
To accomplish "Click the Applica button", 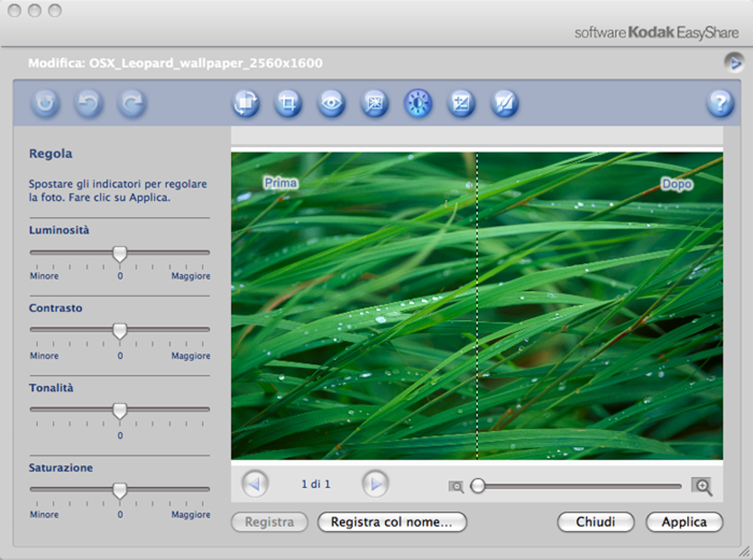I will [x=684, y=522].
